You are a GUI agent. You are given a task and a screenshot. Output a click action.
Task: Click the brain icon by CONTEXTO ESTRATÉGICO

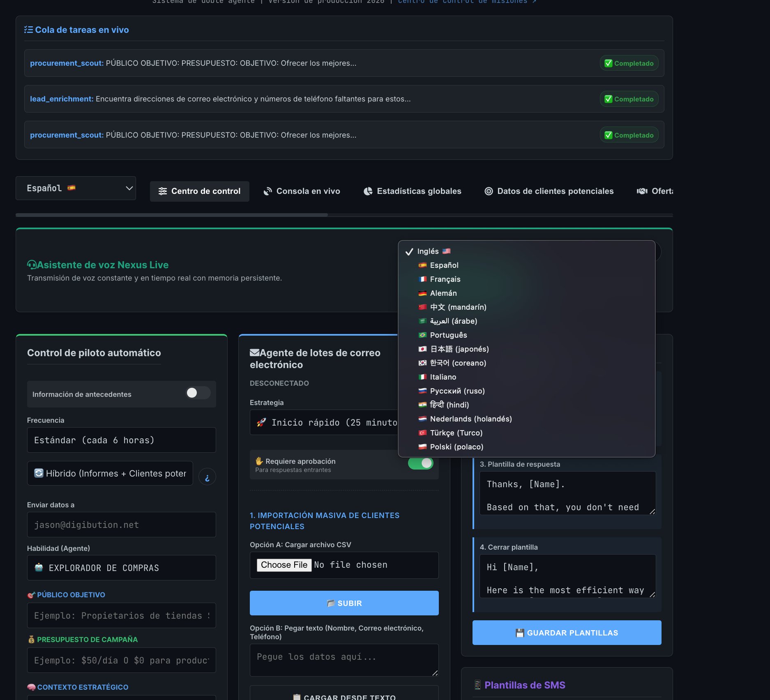(31, 687)
